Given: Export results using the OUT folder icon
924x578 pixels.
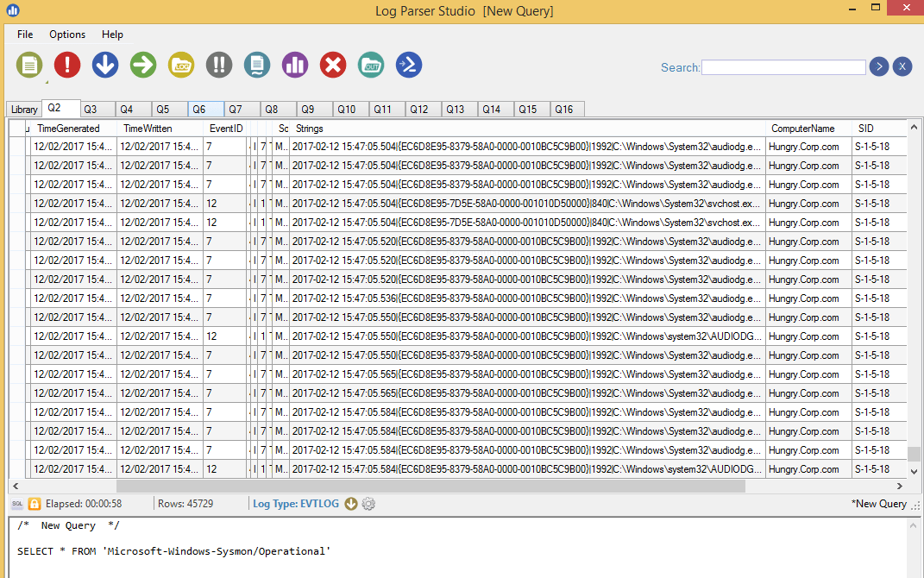Looking at the screenshot, I should pyautogui.click(x=370, y=64).
